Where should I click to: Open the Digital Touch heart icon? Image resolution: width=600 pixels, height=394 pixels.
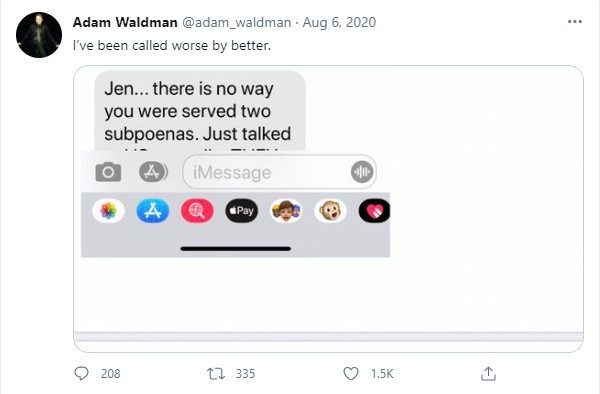[374, 211]
